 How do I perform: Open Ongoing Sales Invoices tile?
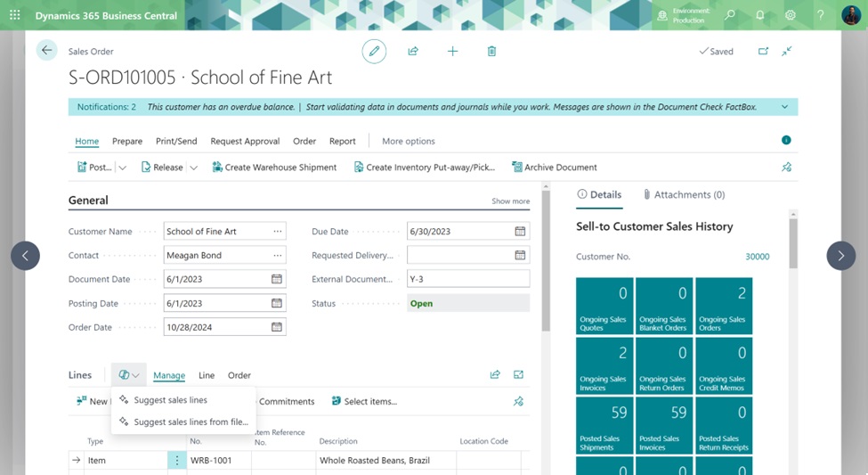coord(604,365)
